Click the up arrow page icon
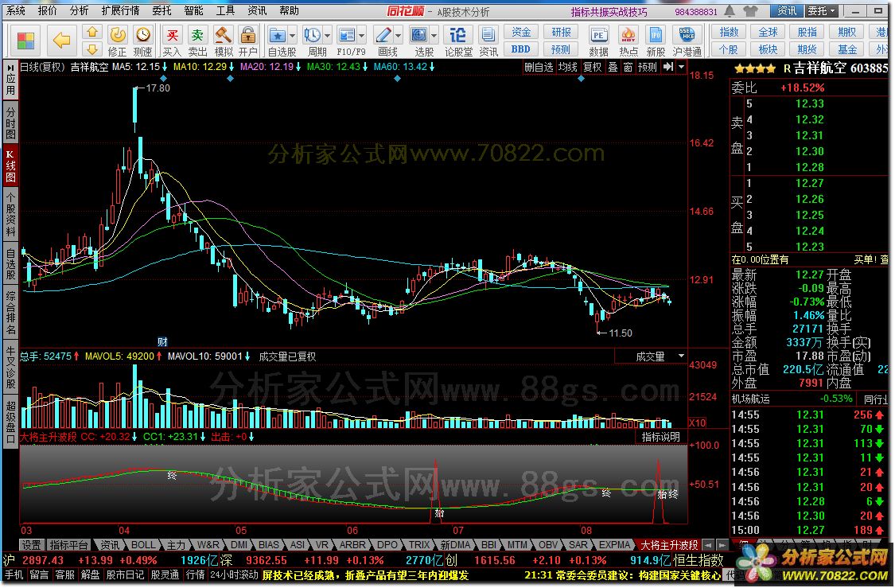 click(92, 32)
